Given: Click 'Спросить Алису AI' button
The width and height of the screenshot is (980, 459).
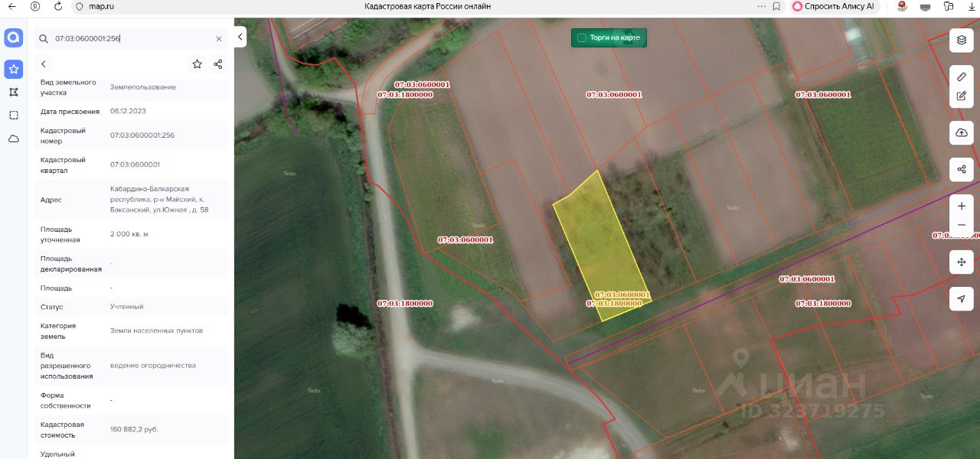Looking at the screenshot, I should pos(833,6).
